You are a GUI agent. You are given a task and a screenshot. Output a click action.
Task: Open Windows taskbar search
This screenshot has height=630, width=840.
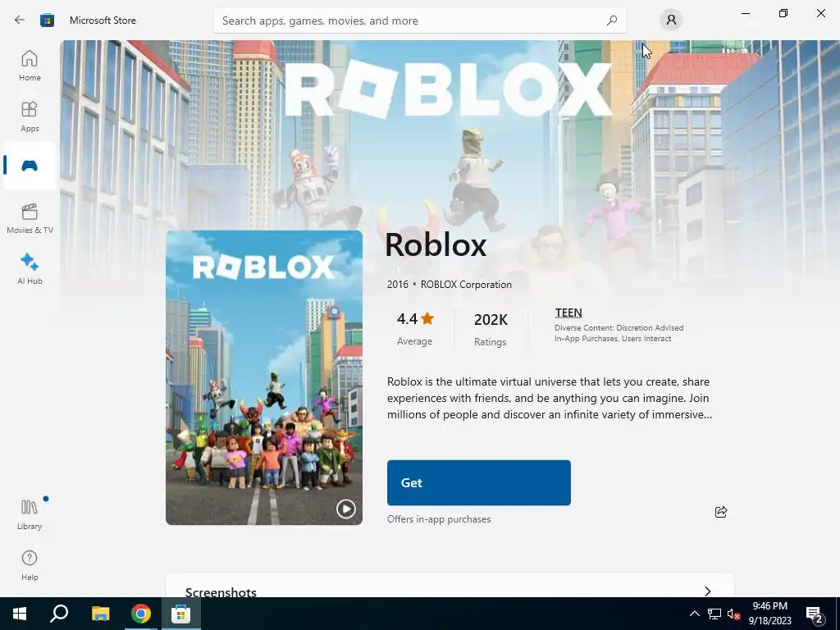(x=59, y=614)
